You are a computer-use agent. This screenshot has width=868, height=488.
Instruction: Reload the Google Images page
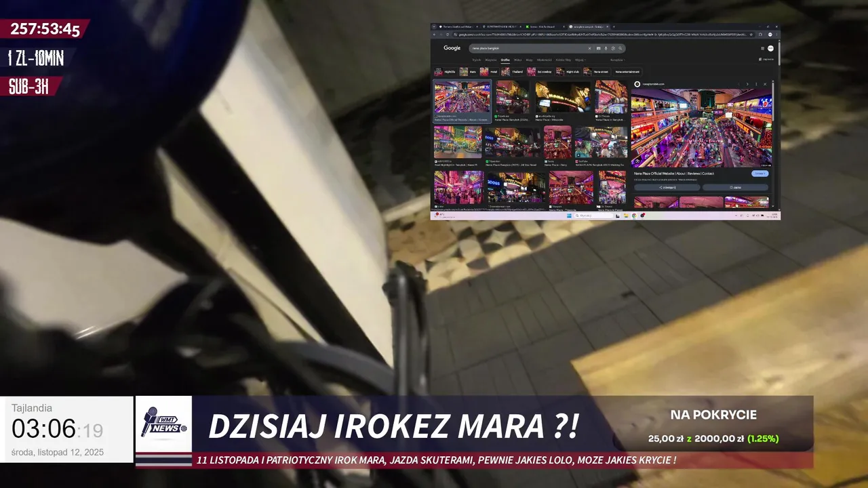click(x=448, y=35)
